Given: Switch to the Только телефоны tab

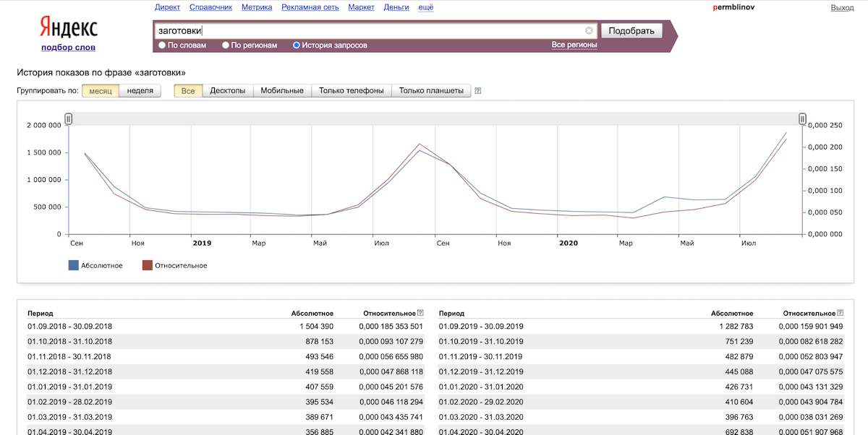Looking at the screenshot, I should (351, 91).
